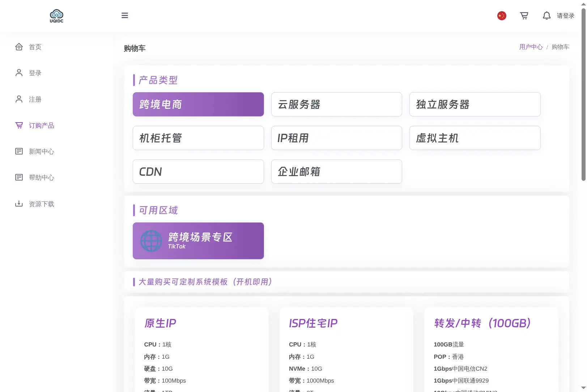
Task: Select 机柜托管 product type
Action: click(198, 138)
